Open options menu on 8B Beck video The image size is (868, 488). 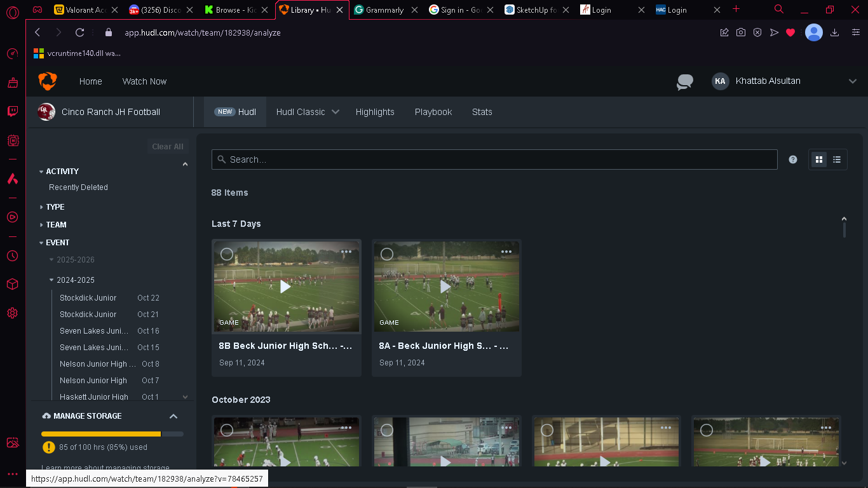346,252
